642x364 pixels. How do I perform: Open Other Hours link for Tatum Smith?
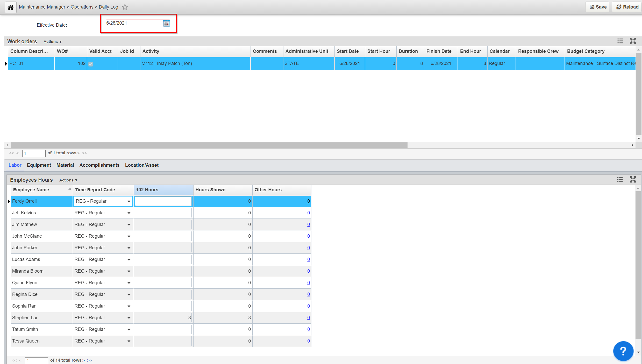coord(308,329)
